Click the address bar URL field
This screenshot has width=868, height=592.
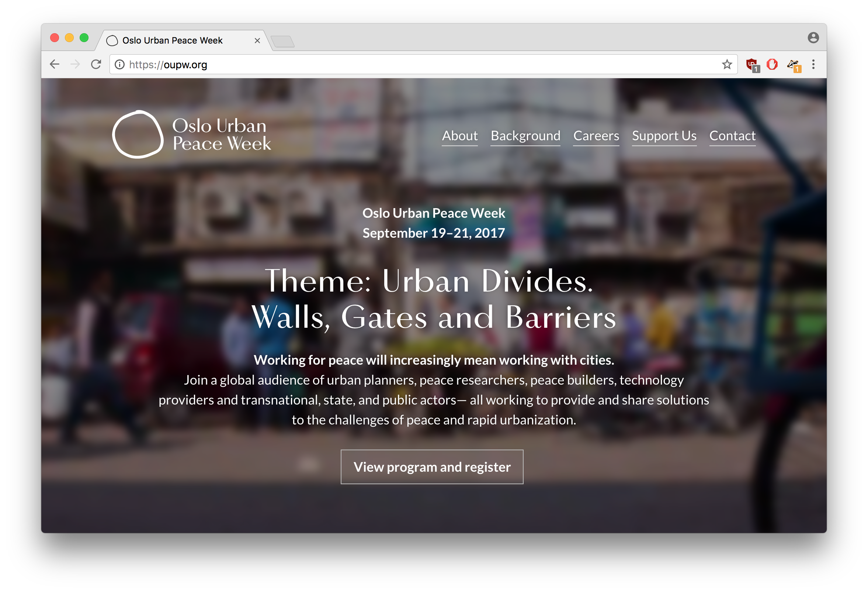pos(411,65)
